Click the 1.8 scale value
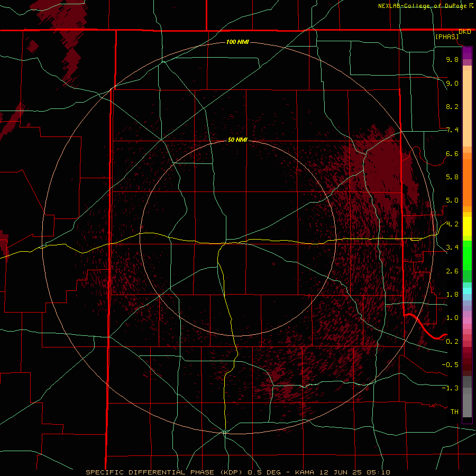This screenshot has width=476, height=476. click(x=452, y=295)
